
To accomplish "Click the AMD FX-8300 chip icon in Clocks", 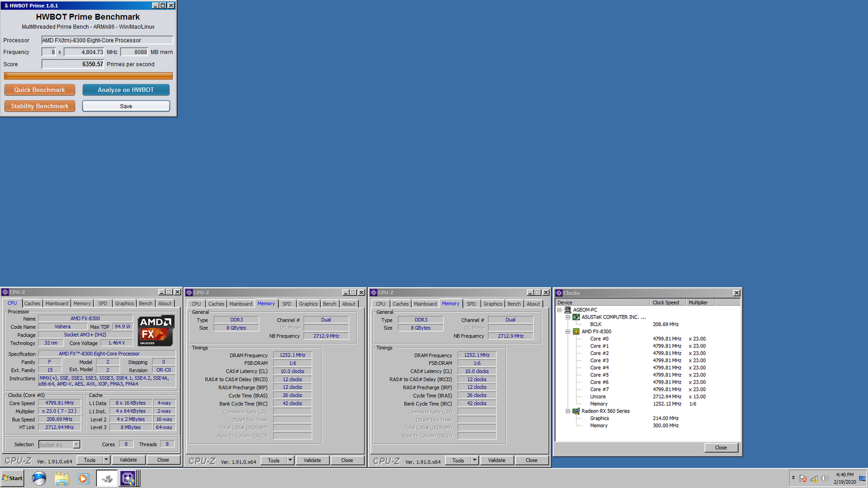I will tap(576, 332).
